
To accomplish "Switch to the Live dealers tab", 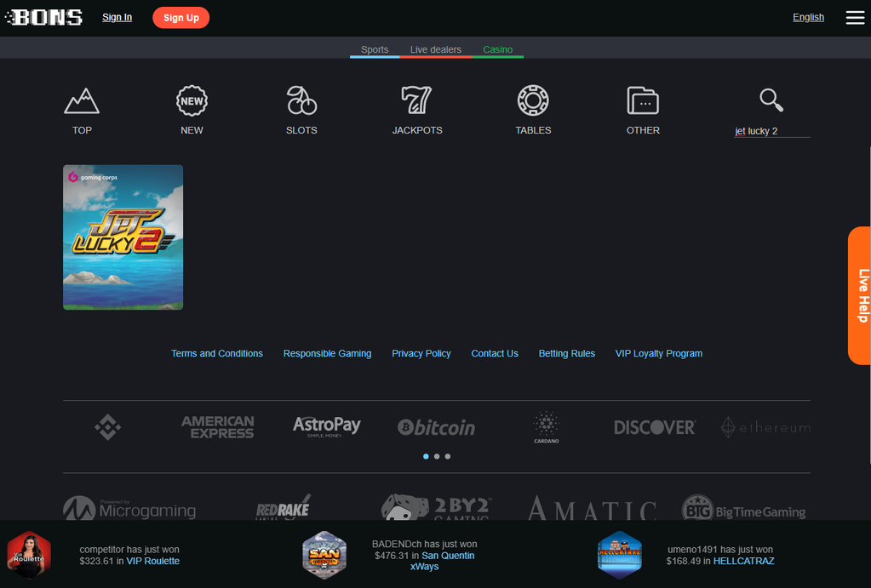I will point(436,49).
